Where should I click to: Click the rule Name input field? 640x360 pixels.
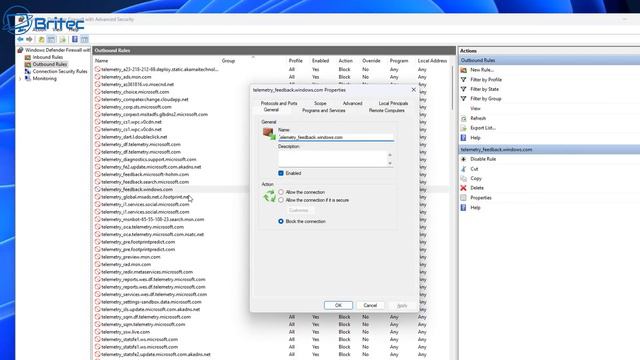(336, 137)
